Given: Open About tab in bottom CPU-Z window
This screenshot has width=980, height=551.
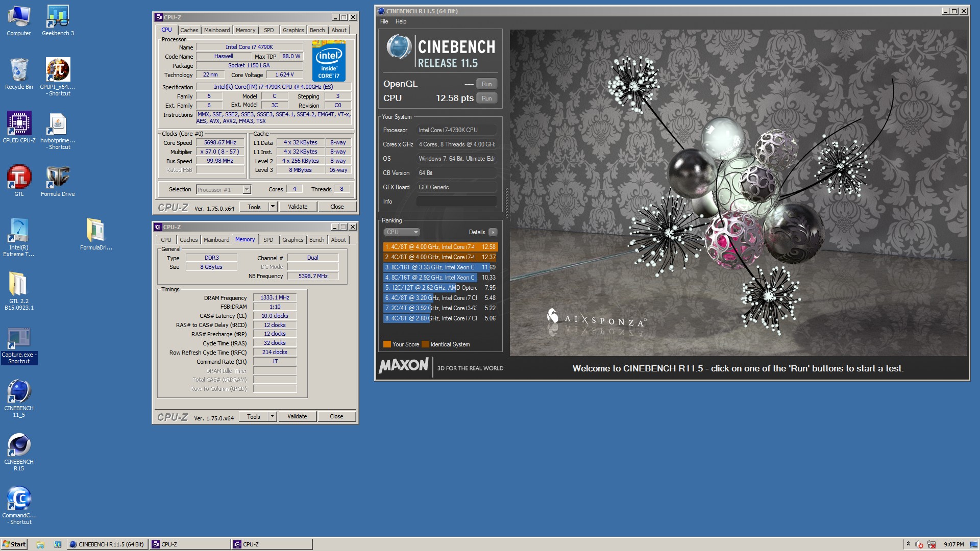Looking at the screenshot, I should (338, 240).
